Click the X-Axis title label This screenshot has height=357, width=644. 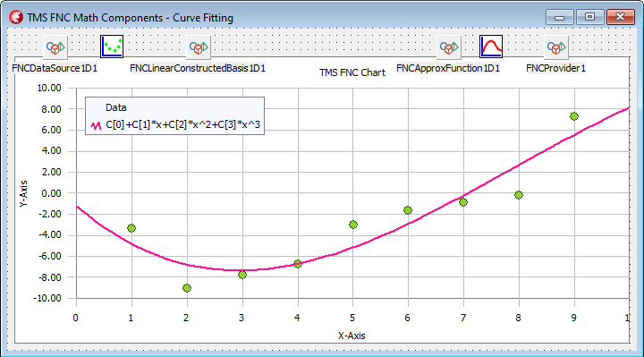click(352, 336)
